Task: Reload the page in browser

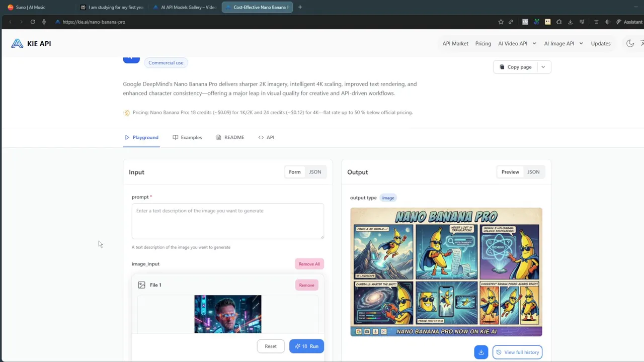Action: pos(33,22)
